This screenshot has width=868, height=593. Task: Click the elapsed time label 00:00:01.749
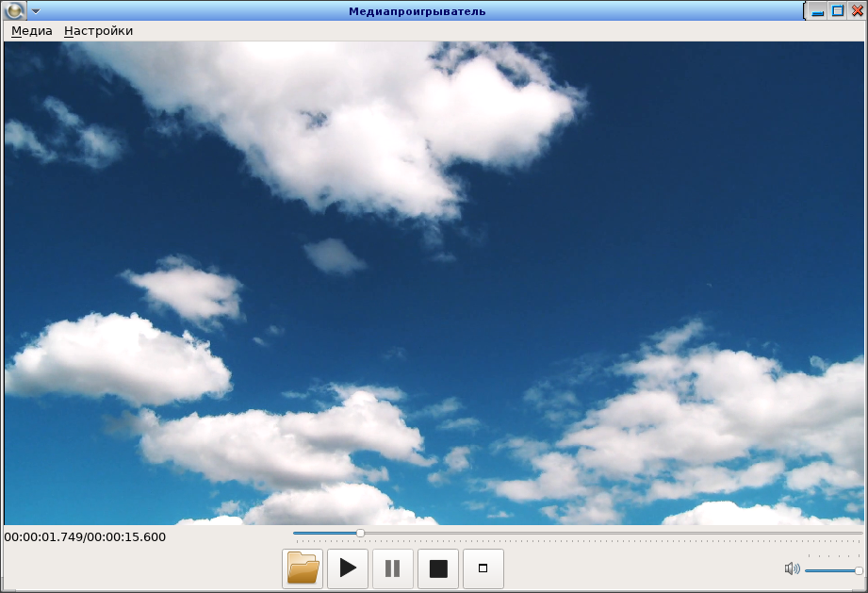(42, 537)
